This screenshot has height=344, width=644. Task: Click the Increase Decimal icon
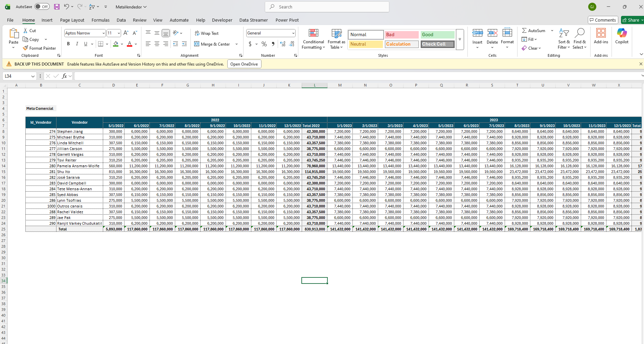[283, 44]
